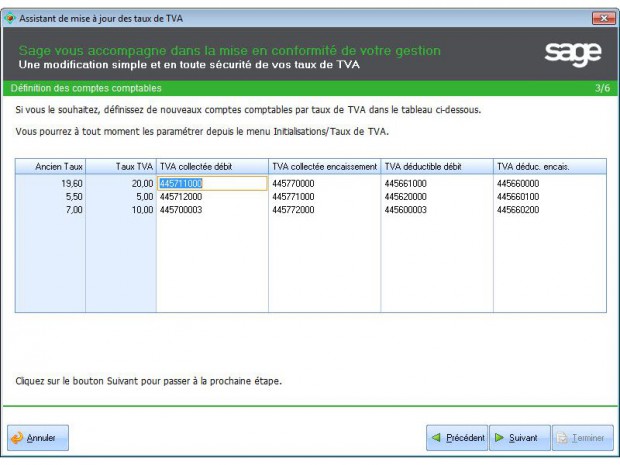Click the new TVA rate 10,00
Image resolution: width=620 pixels, height=465 pixels.
pyautogui.click(x=142, y=210)
